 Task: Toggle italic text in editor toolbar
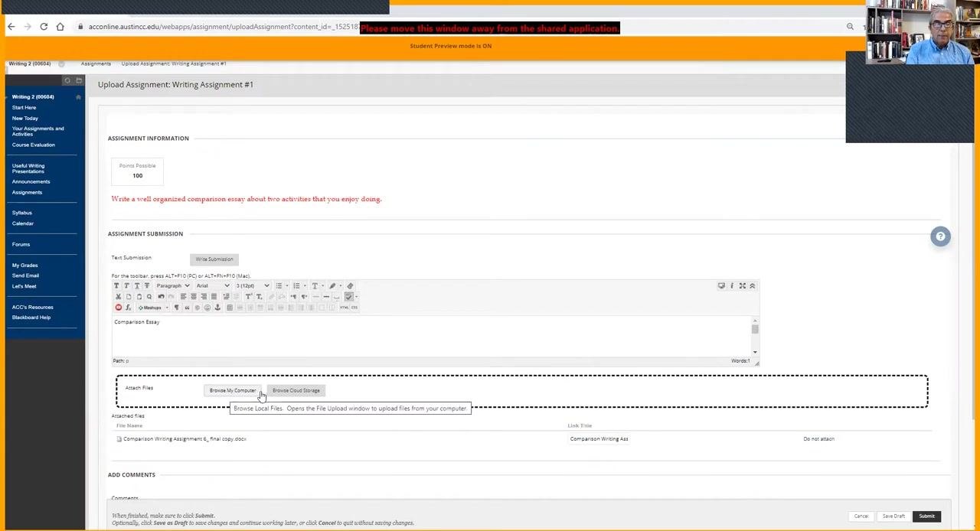pyautogui.click(x=126, y=285)
